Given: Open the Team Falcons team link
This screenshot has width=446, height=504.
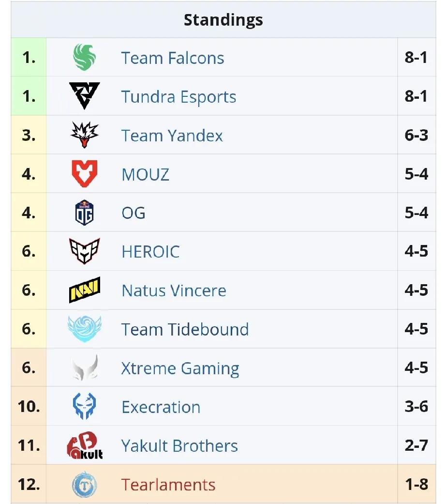Looking at the screenshot, I should point(173,58).
